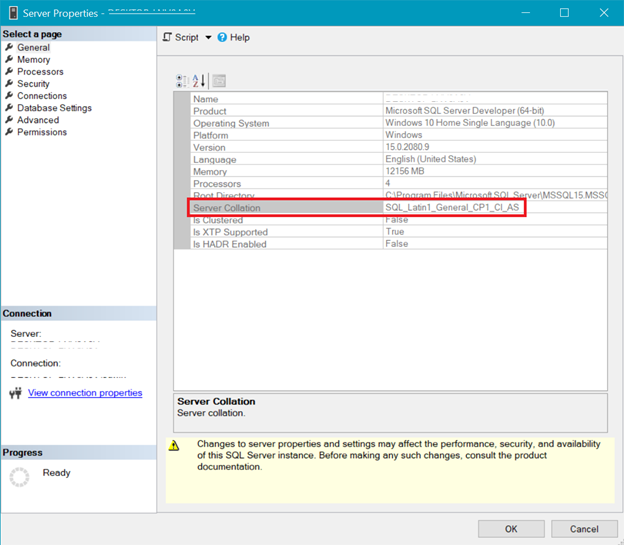
Task: Click the wrench icon beside Permissions
Action: click(x=9, y=132)
